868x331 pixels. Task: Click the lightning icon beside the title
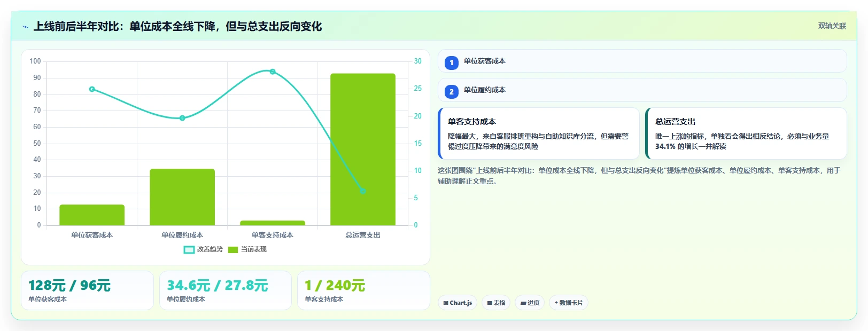point(25,27)
